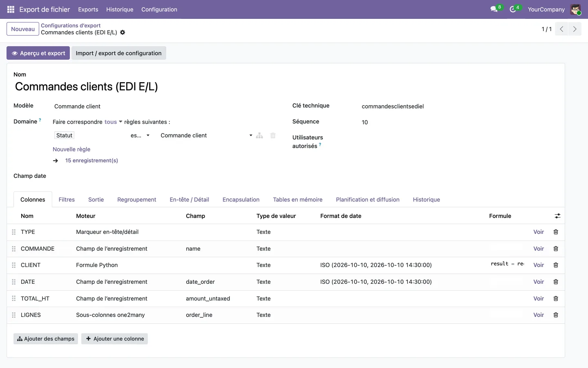
Task: Click the Nouvelle règle link
Action: click(x=71, y=149)
